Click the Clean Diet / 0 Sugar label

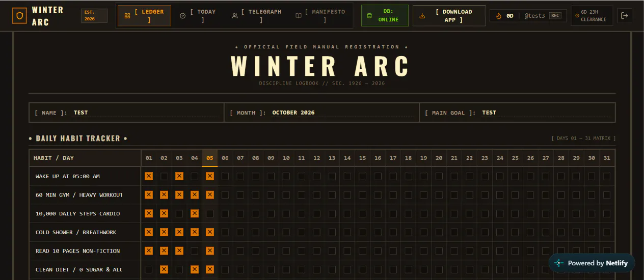pyautogui.click(x=79, y=270)
